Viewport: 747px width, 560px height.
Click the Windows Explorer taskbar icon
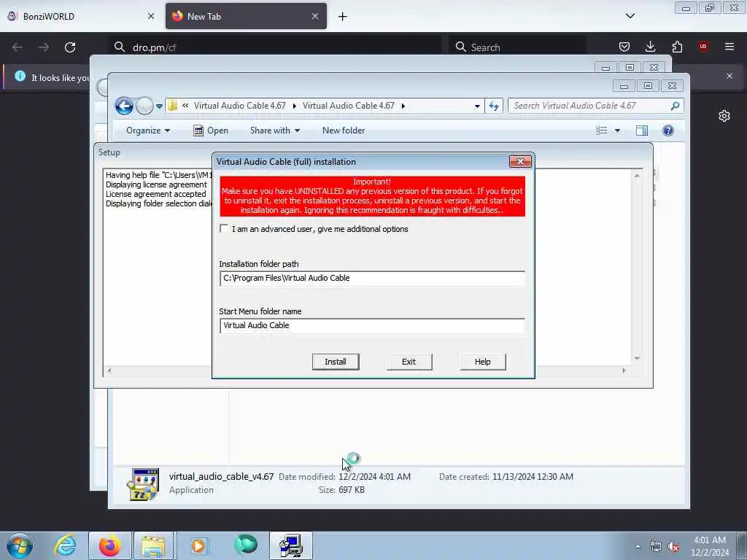153,545
